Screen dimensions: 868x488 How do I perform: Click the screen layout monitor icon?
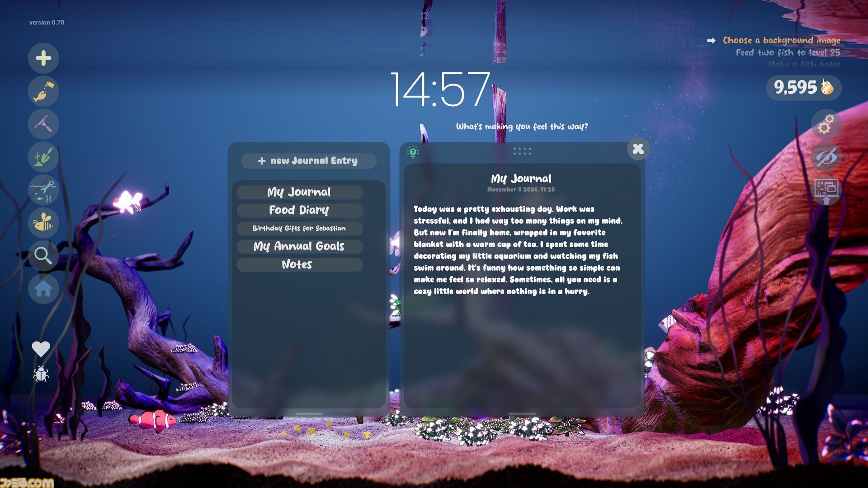826,191
